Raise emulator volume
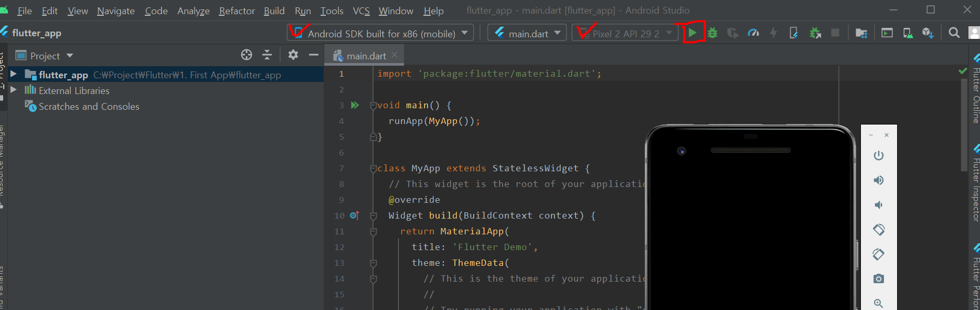This screenshot has height=310, width=980. 879,180
